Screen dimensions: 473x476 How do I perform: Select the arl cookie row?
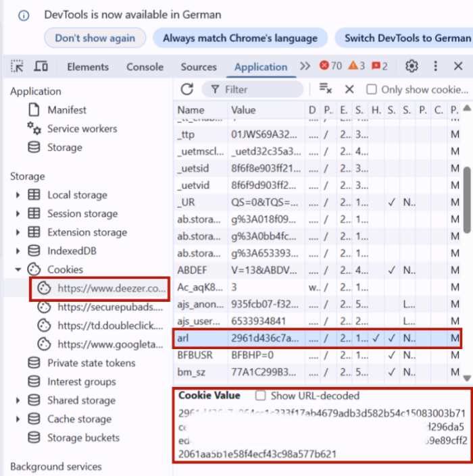tap(317, 338)
